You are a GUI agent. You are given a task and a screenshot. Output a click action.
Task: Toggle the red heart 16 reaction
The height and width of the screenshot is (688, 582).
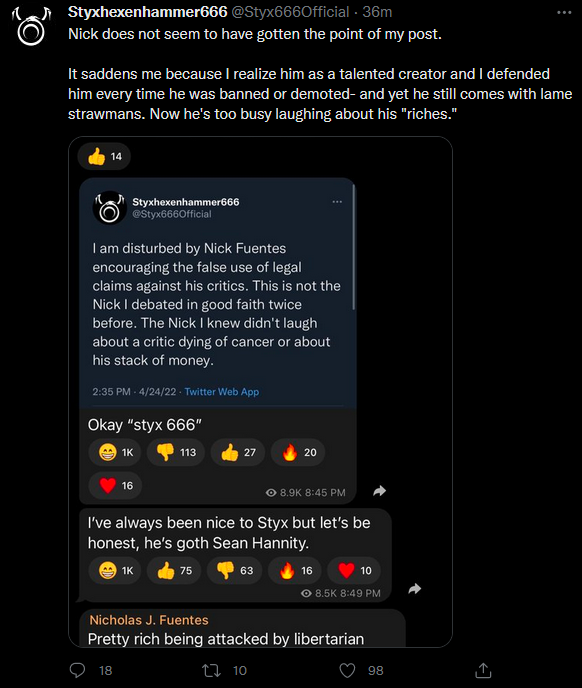[115, 485]
